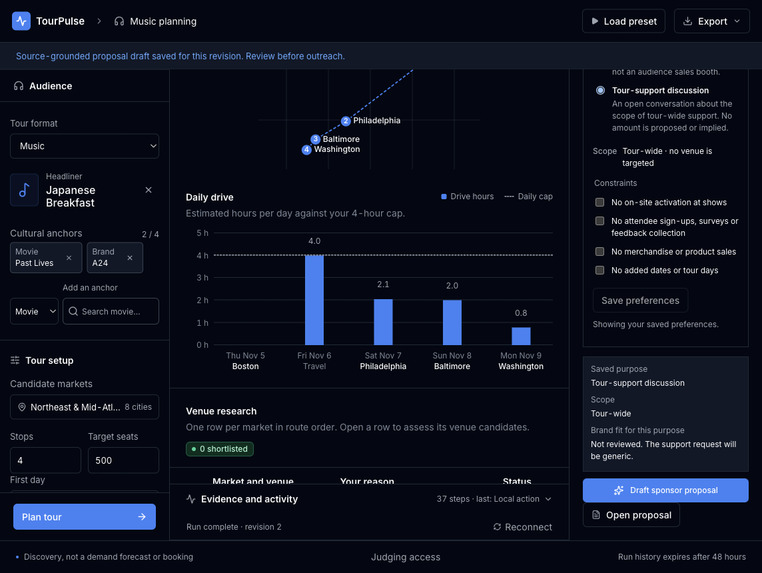This screenshot has width=762, height=573.
Task: Click the Sat Nov 7 Philadelphia bar
Action: click(383, 322)
